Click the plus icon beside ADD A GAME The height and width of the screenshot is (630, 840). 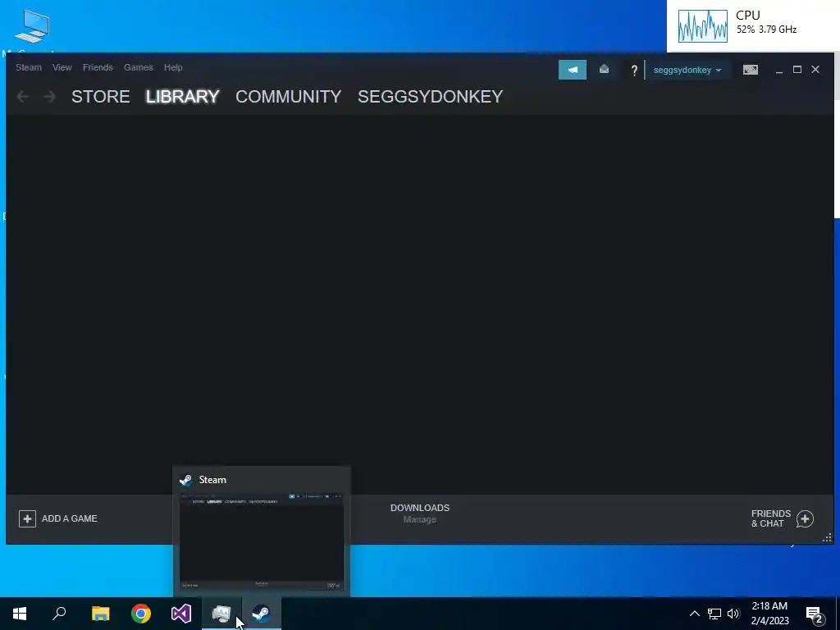pyautogui.click(x=27, y=518)
